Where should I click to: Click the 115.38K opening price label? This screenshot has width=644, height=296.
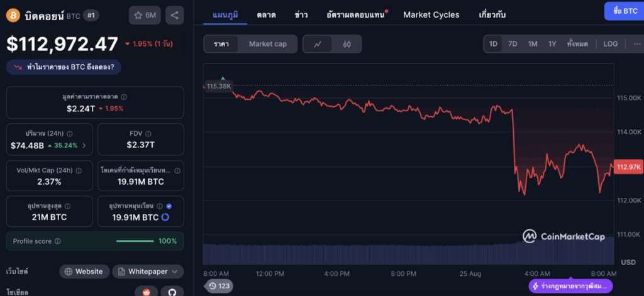pos(218,86)
